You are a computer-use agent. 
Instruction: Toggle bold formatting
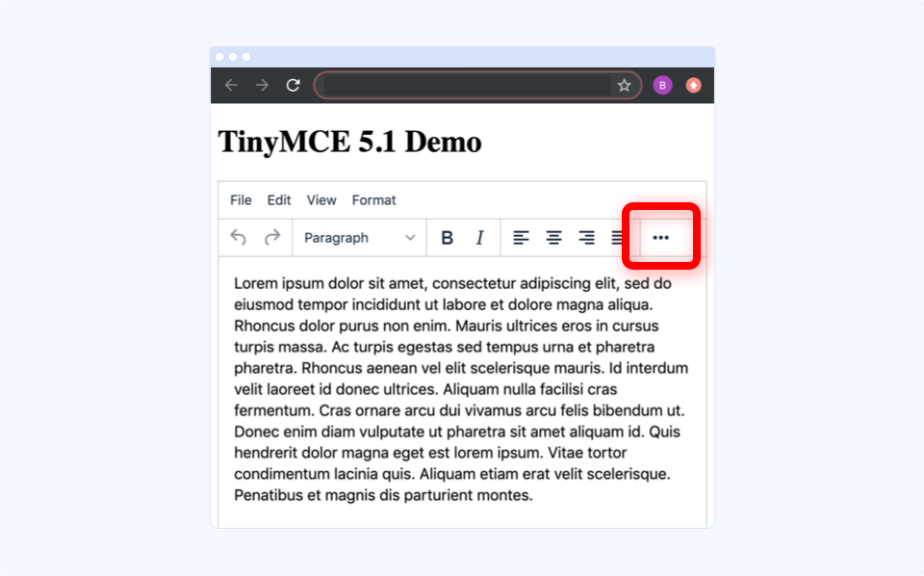pyautogui.click(x=447, y=238)
